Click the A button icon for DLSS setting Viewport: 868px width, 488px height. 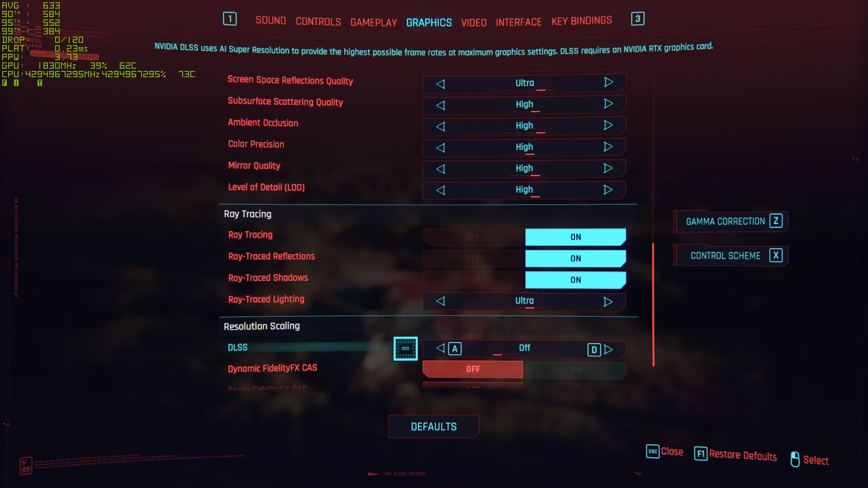tap(454, 348)
